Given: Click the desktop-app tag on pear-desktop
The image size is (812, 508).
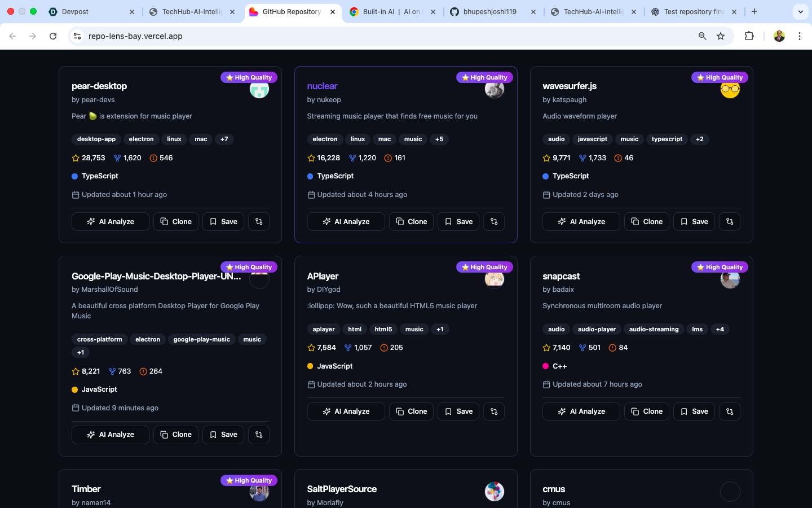Looking at the screenshot, I should [96, 139].
